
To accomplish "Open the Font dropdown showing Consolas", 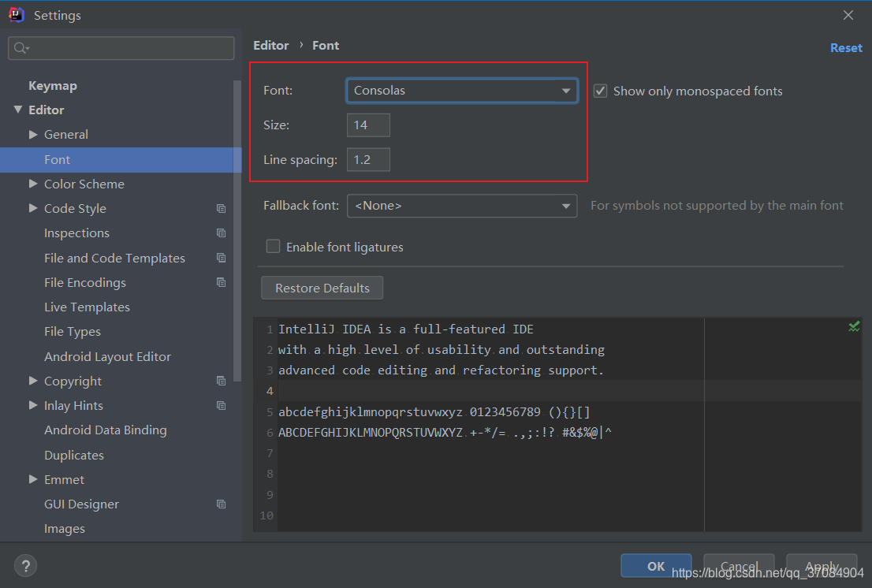I will (x=461, y=91).
